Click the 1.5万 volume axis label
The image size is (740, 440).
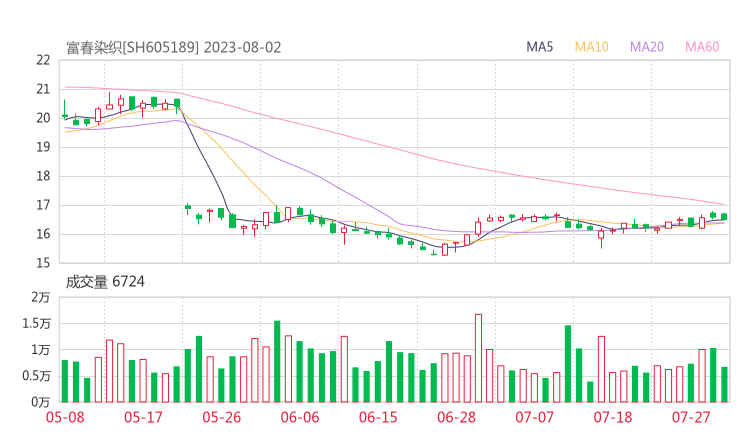pyautogui.click(x=36, y=323)
